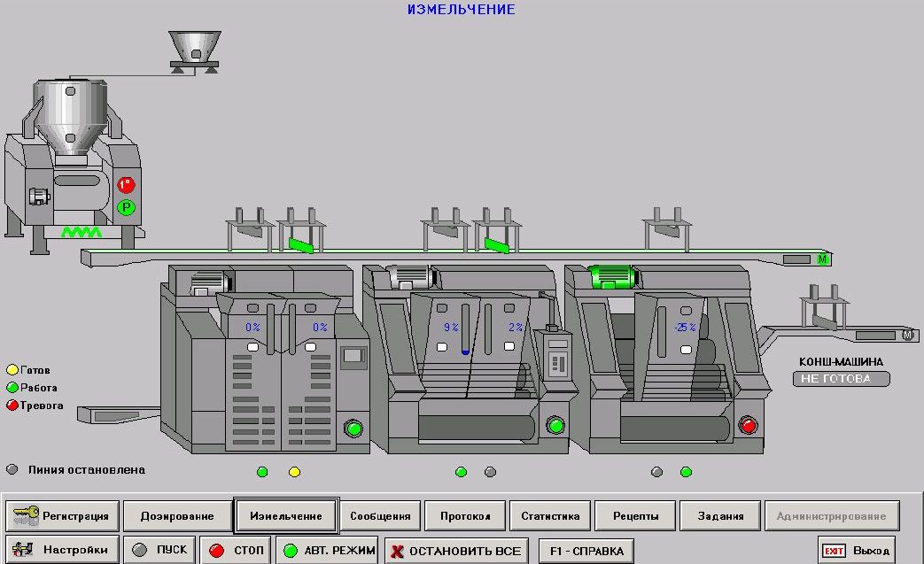Click yellow indicator below the first mill
Image resolution: width=924 pixels, height=564 pixels.
(295, 472)
